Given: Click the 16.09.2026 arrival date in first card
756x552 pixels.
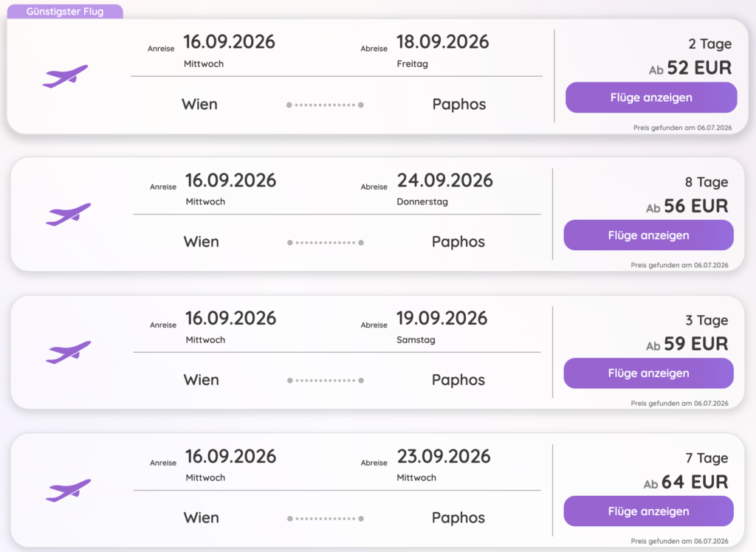Looking at the screenshot, I should click(229, 51).
